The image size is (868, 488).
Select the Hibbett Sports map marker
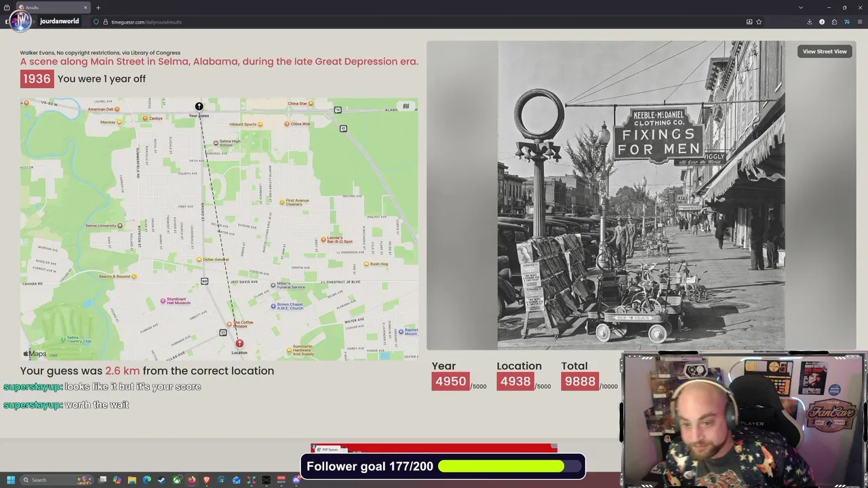pos(260,124)
